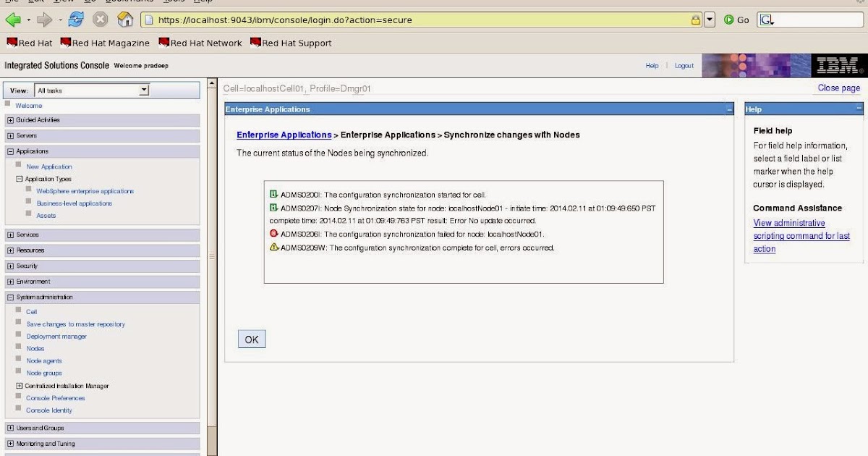The width and height of the screenshot is (868, 456).
Task: Open Console Identity
Action: point(49,410)
